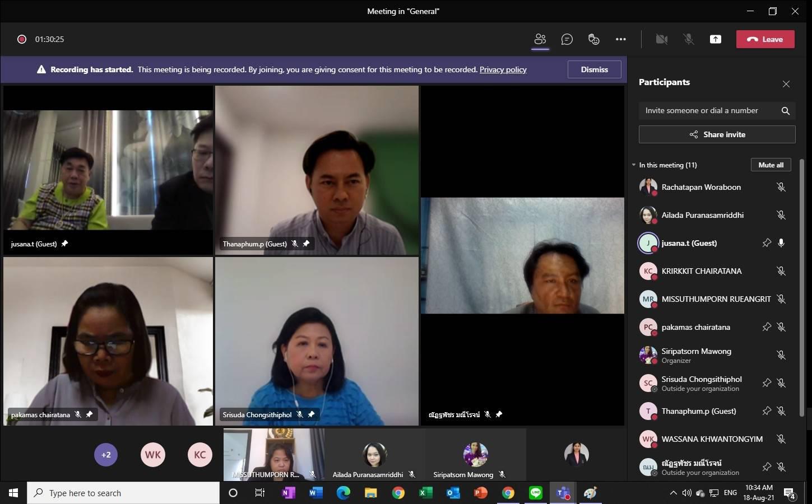Click the jusana.t (Guest) video tile
Image resolution: width=812 pixels, height=504 pixels.
point(108,170)
